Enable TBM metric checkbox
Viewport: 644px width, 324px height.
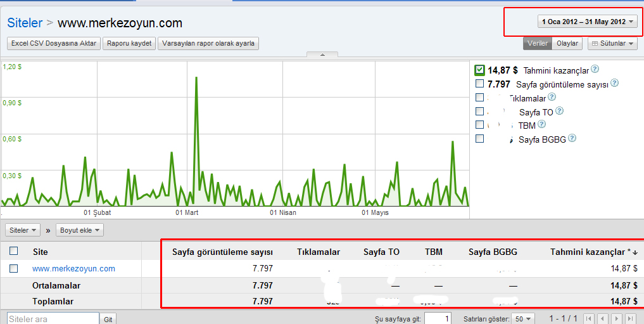pos(479,124)
